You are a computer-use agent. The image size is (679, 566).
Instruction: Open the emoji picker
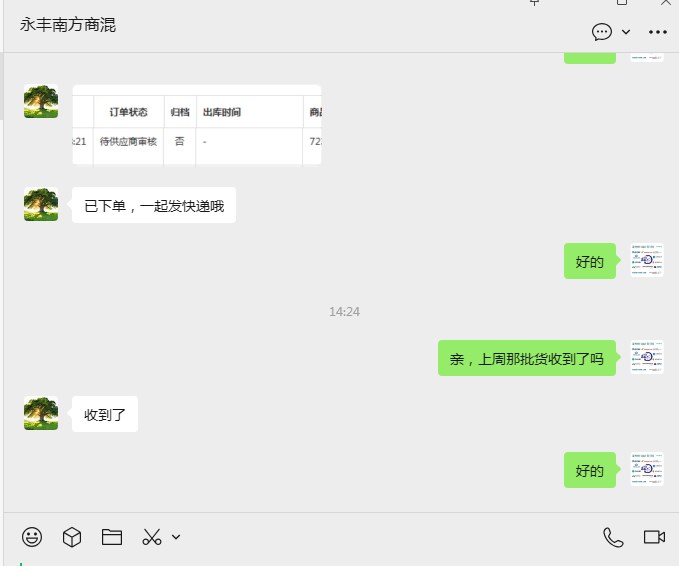tap(32, 537)
